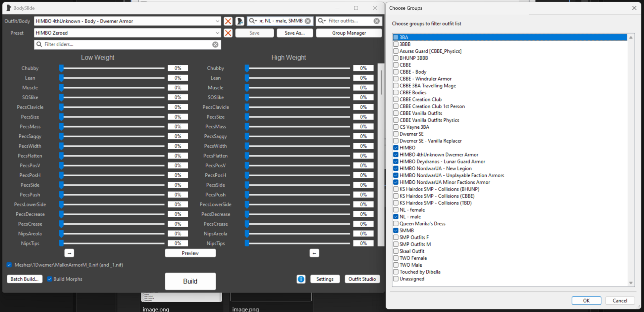644x312 pixels.
Task: Delete the selected outfit with red X
Action: (x=228, y=21)
